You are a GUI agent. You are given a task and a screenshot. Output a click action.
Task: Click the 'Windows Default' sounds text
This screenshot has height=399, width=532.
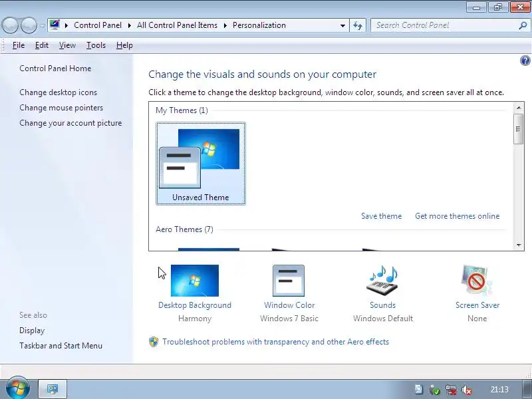pos(383,319)
